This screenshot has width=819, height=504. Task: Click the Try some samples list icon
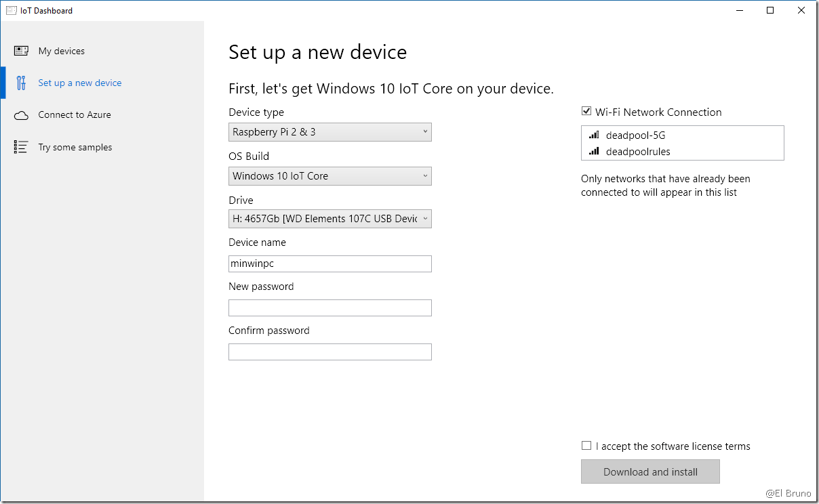click(21, 147)
